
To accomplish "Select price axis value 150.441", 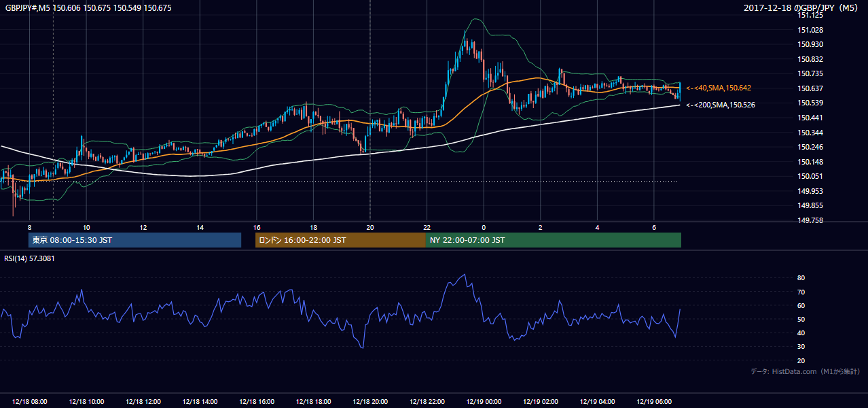I will pyautogui.click(x=810, y=118).
